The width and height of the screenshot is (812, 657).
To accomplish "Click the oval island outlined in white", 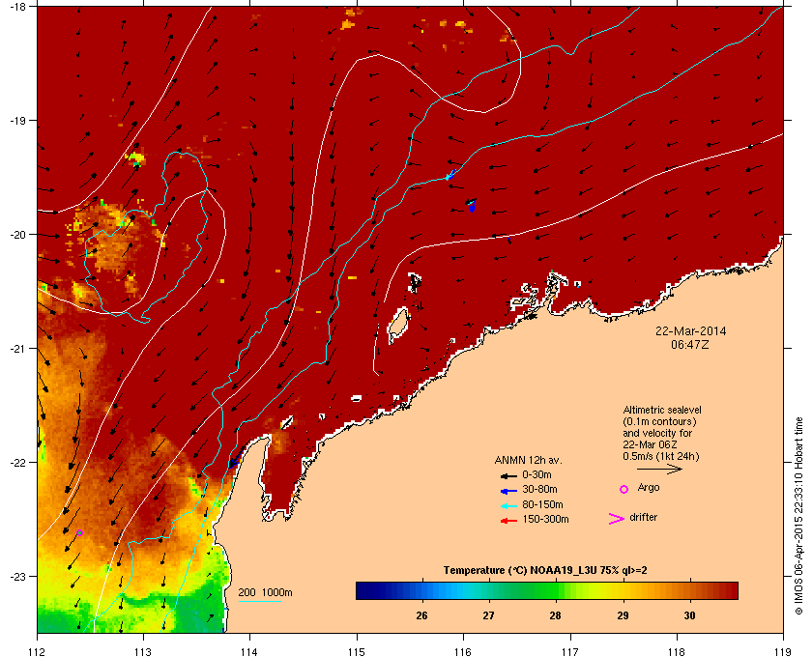I will pos(397,326).
